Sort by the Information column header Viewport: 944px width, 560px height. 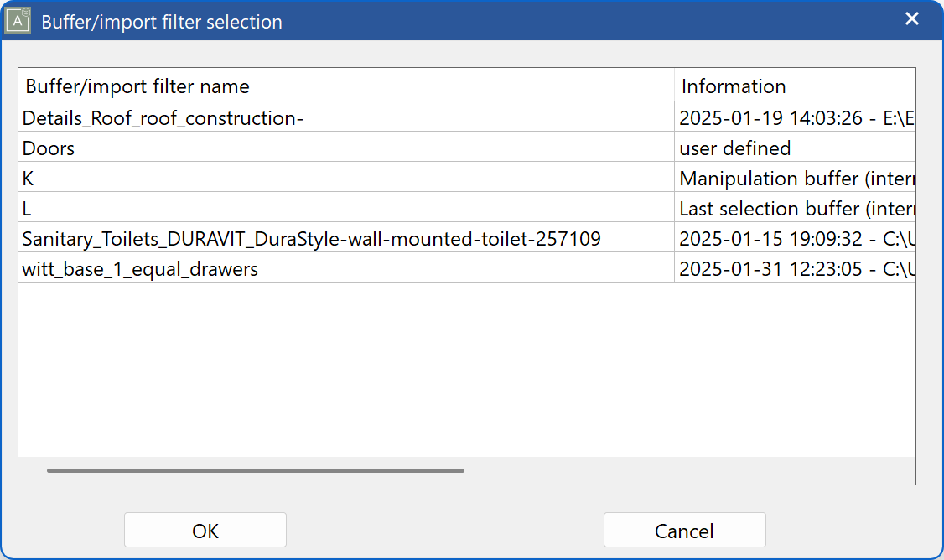point(796,86)
